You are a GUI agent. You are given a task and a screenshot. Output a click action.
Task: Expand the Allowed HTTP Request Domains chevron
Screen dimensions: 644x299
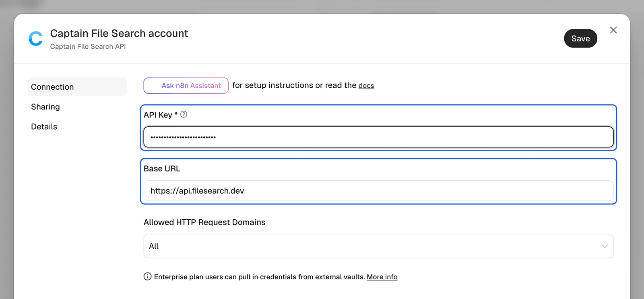pyautogui.click(x=605, y=246)
